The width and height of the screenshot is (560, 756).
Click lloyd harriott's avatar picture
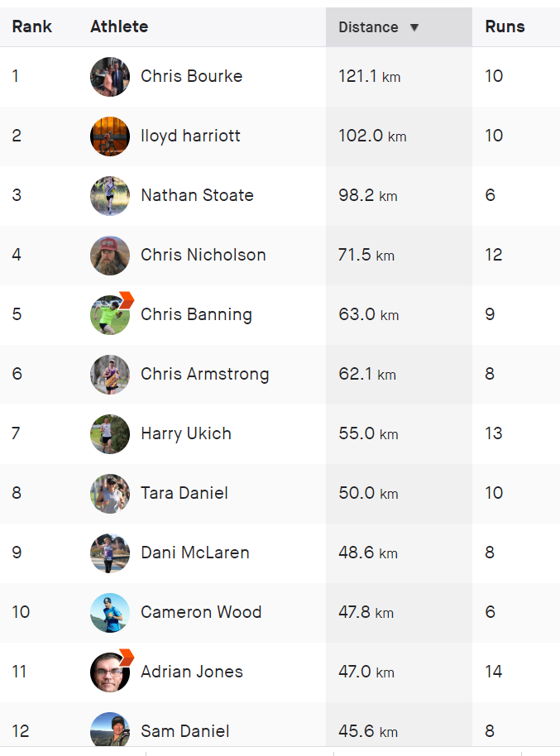(110, 136)
